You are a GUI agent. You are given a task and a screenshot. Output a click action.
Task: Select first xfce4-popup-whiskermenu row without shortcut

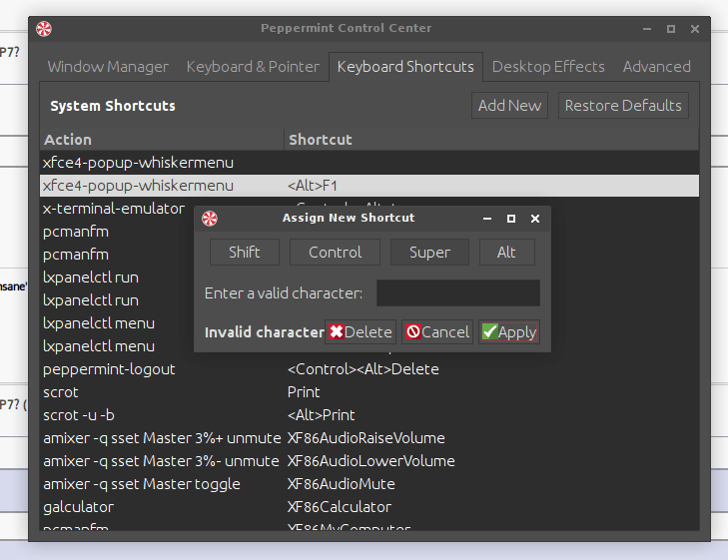pyautogui.click(x=369, y=163)
